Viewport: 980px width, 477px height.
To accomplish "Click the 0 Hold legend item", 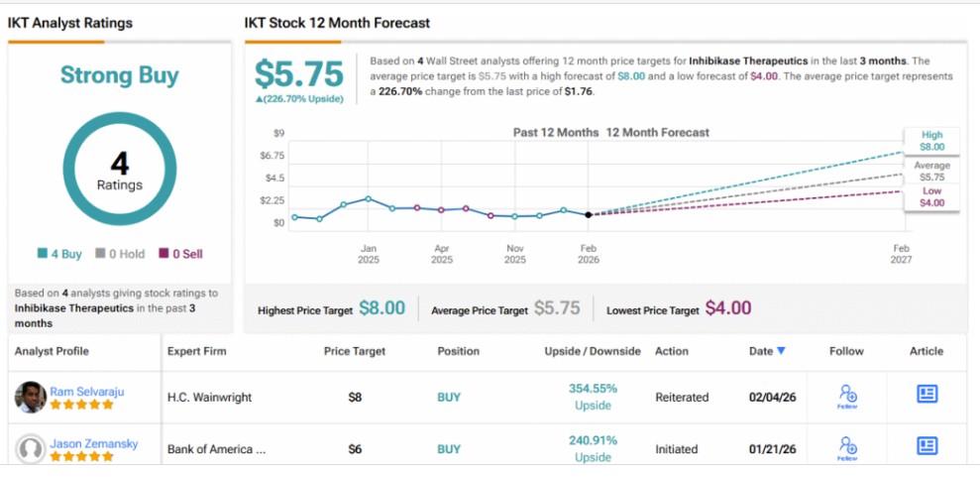I will pyautogui.click(x=120, y=254).
